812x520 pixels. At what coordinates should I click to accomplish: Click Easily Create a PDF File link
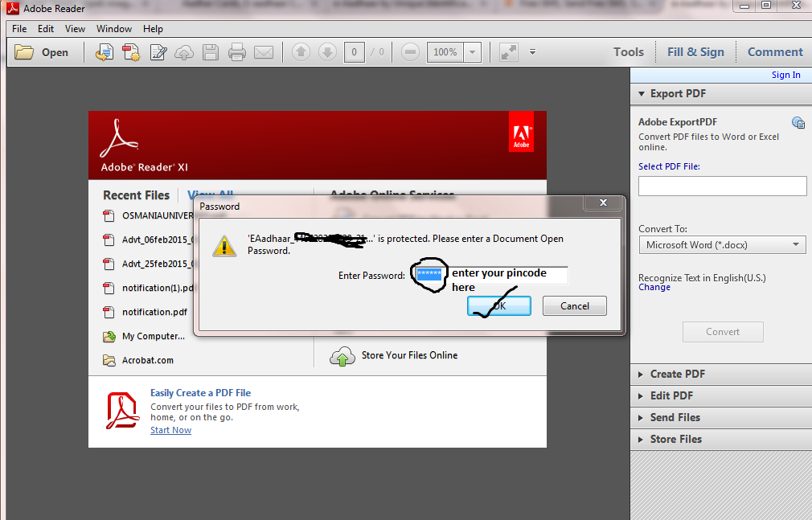[200, 393]
